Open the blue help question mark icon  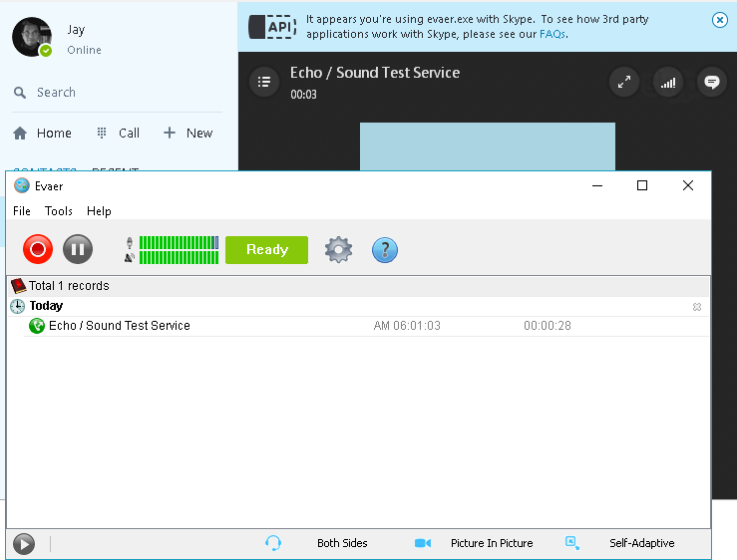[385, 249]
